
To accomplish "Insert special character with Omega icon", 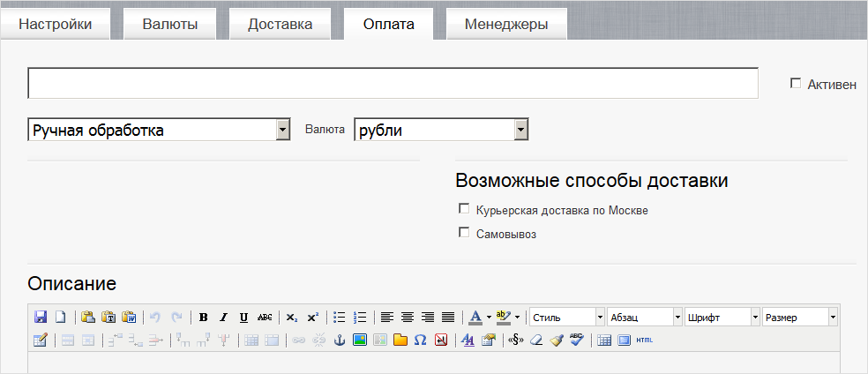I will click(421, 340).
